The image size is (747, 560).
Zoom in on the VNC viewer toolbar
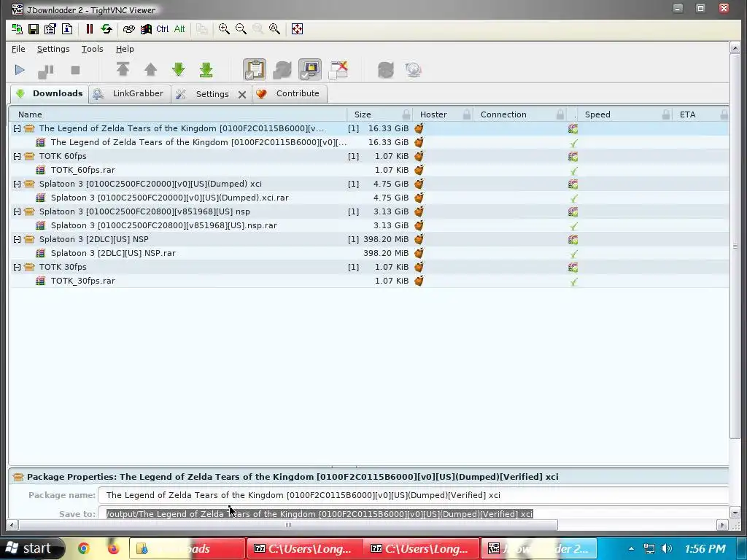(x=224, y=29)
